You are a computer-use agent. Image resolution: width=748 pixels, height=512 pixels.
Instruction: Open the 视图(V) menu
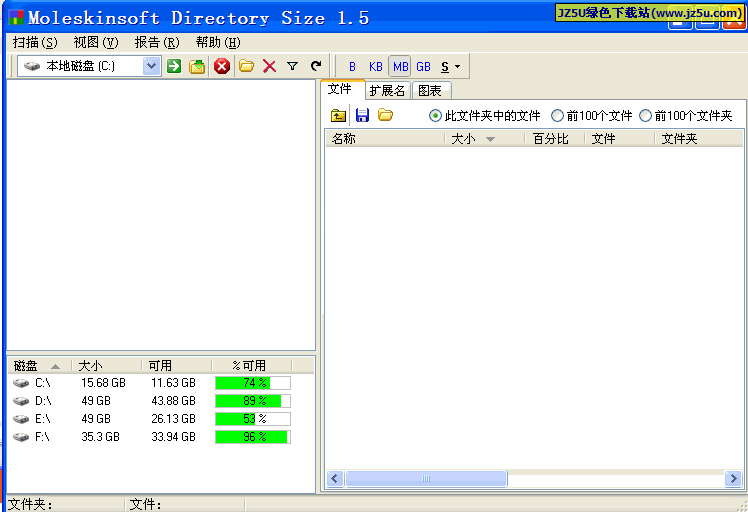[96, 42]
